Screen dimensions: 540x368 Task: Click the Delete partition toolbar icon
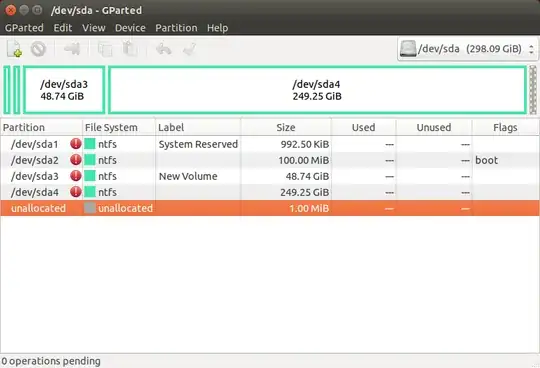pyautogui.click(x=38, y=49)
